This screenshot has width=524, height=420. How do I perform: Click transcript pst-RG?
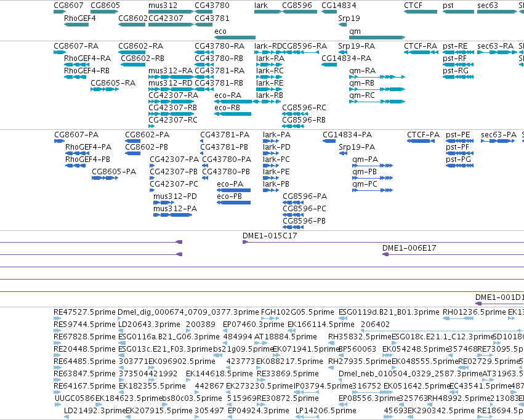[x=458, y=77]
